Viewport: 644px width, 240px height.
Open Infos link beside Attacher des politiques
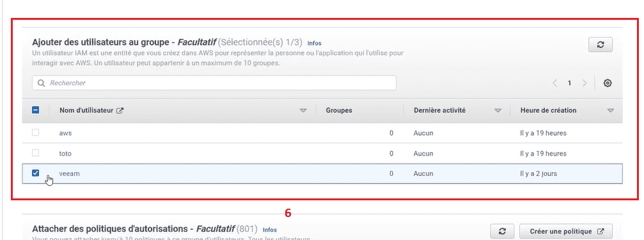click(270, 230)
